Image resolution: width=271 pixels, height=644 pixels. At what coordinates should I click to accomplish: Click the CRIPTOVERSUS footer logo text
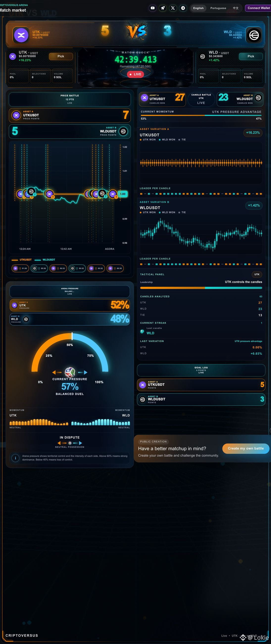pyautogui.click(x=22, y=635)
